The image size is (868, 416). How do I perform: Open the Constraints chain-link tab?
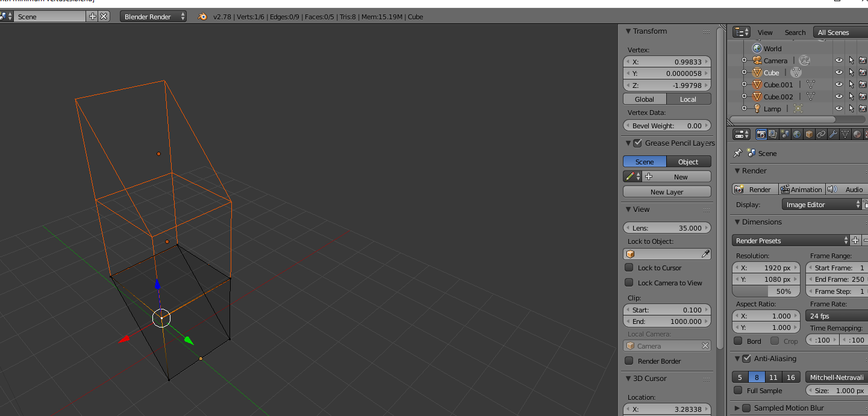click(x=821, y=134)
